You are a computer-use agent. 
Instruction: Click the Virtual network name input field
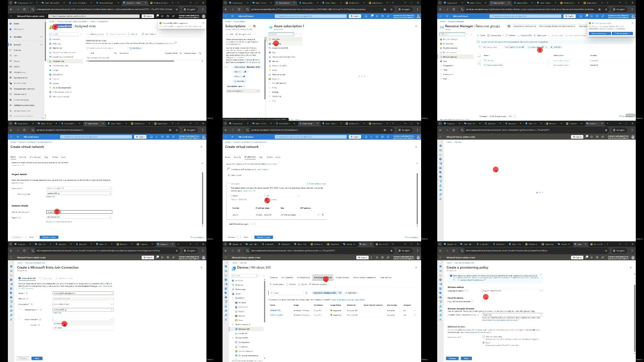pyautogui.click(x=79, y=212)
